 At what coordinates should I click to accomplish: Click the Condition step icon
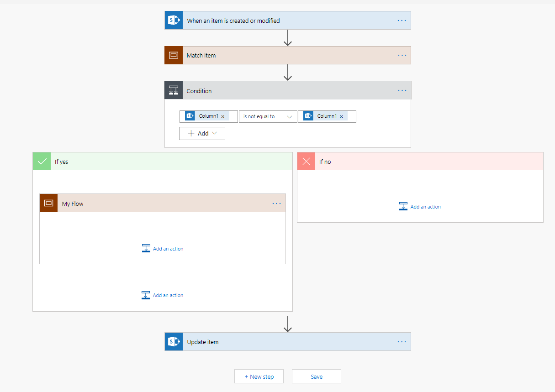174,90
